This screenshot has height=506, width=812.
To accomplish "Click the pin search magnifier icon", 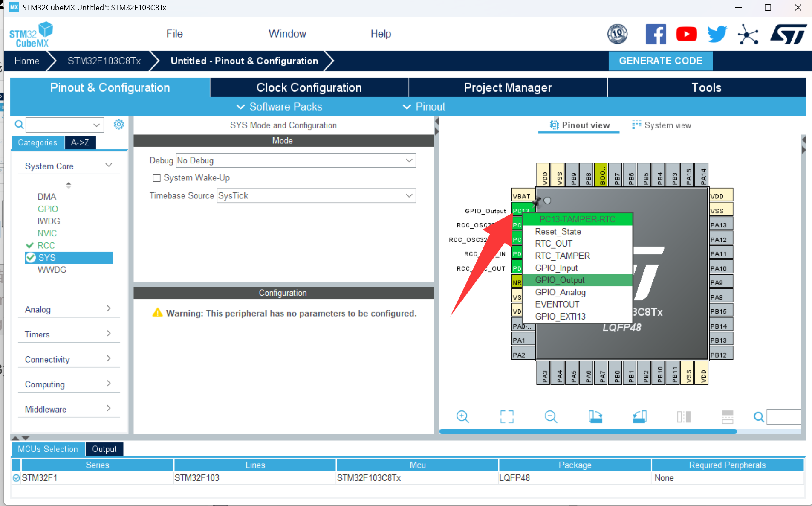I will pos(759,416).
